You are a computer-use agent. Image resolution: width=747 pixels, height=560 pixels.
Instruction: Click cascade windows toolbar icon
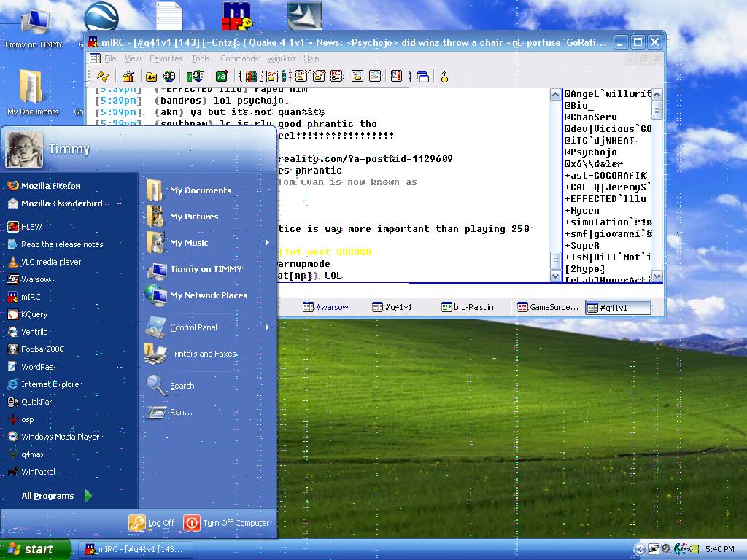423,76
